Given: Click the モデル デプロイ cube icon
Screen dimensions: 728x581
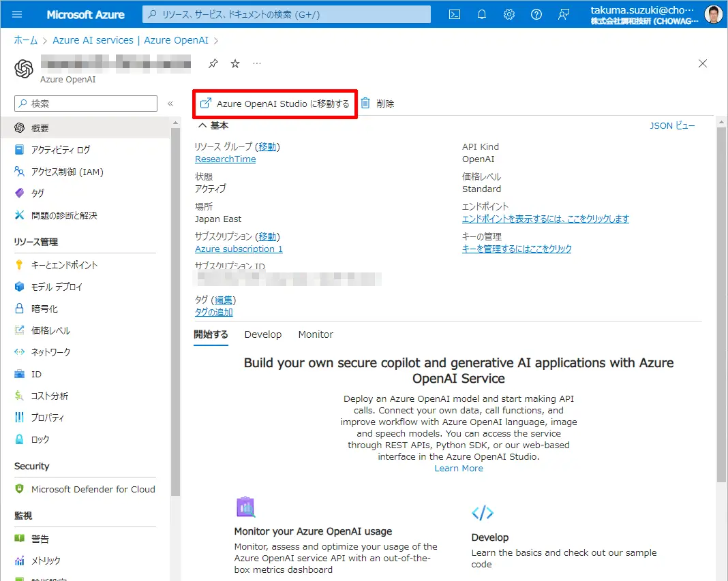Looking at the screenshot, I should (19, 287).
